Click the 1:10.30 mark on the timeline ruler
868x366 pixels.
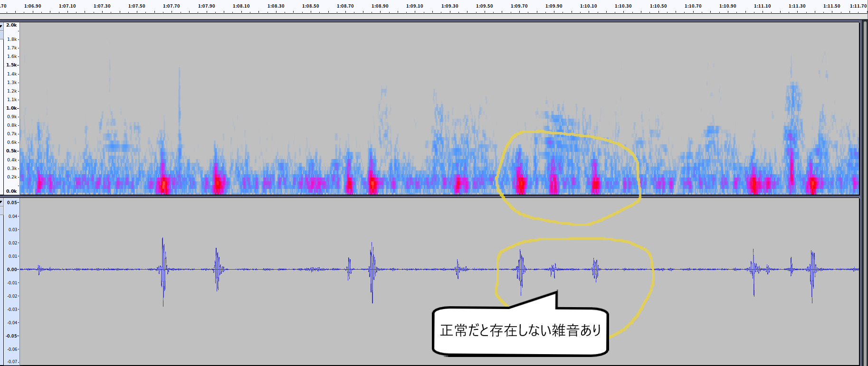point(623,6)
